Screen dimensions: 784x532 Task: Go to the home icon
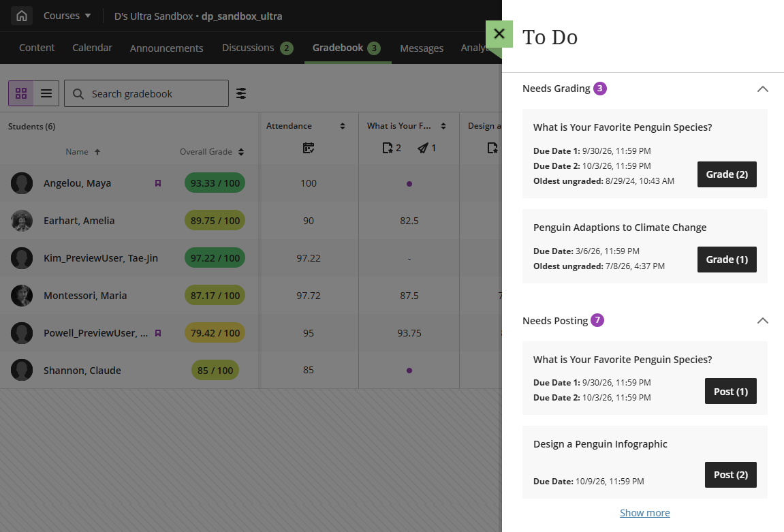pos(22,16)
